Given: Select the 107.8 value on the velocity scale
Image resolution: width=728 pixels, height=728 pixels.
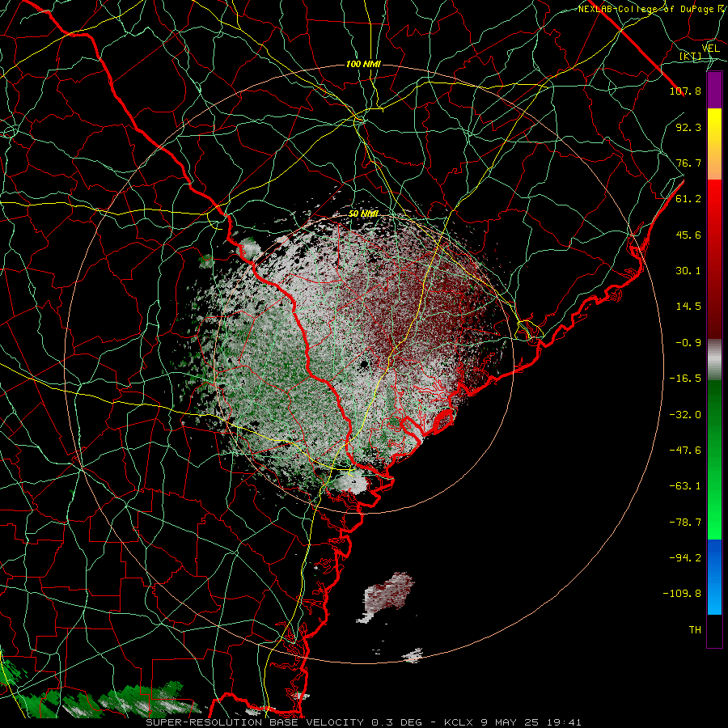Looking at the screenshot, I should 685,91.
